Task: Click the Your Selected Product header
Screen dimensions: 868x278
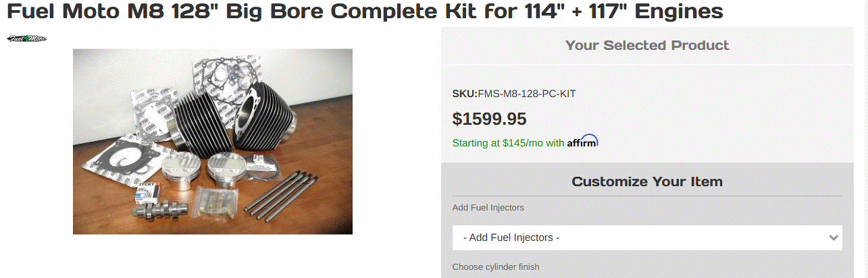Action: (x=646, y=45)
